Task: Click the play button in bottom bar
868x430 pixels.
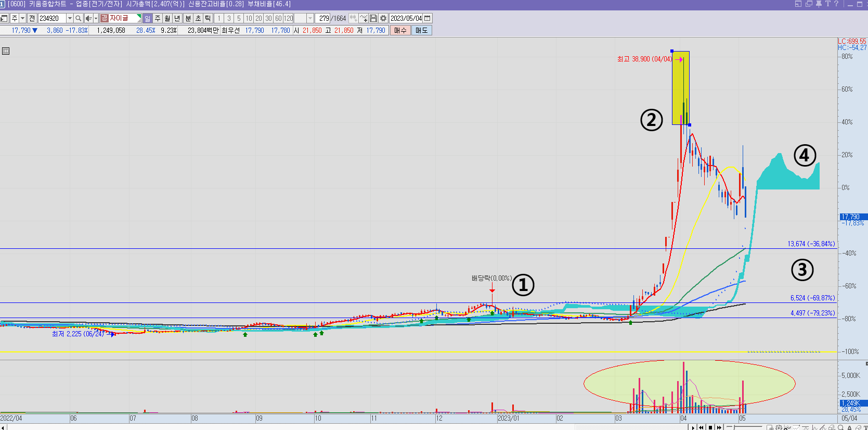Action: pos(693,427)
